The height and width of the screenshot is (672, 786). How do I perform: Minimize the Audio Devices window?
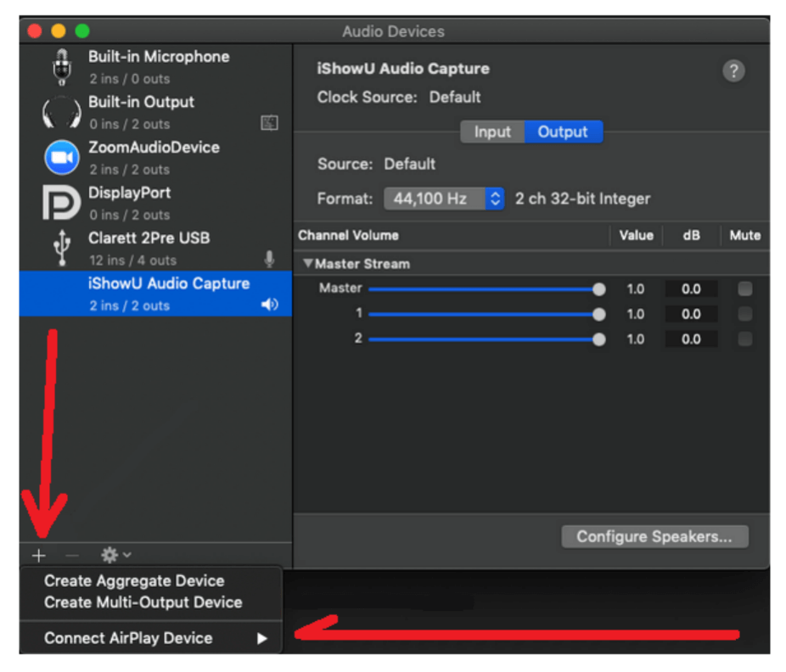[59, 31]
